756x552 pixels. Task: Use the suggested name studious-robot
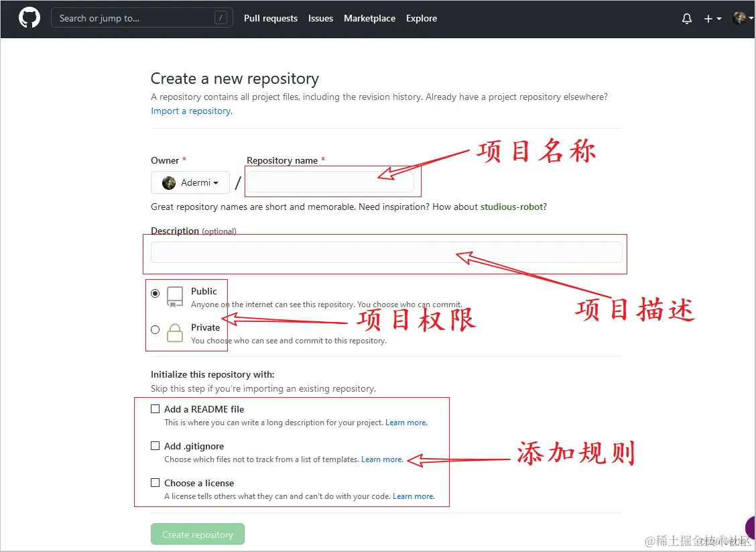(511, 207)
